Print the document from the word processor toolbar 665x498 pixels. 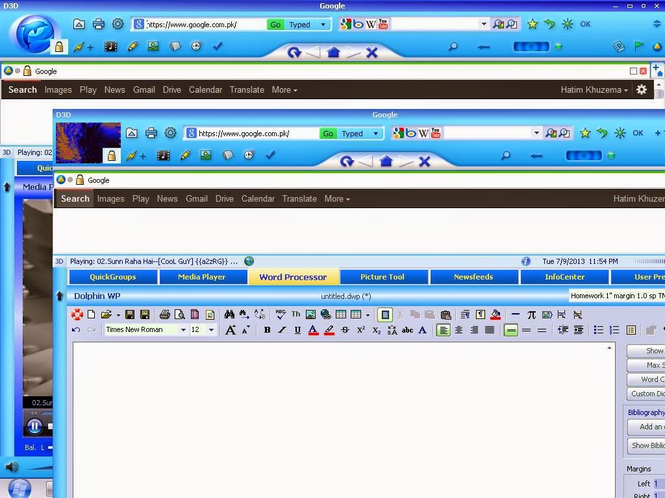165,314
